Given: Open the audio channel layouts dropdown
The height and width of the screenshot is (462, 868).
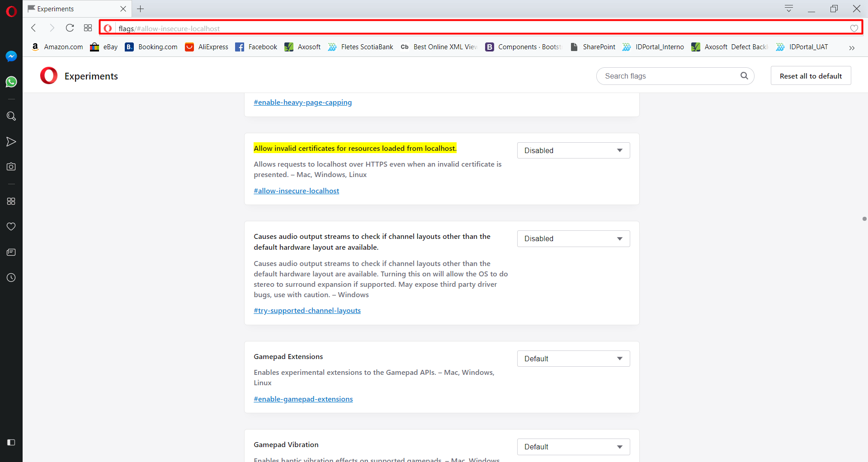Looking at the screenshot, I should coord(573,238).
